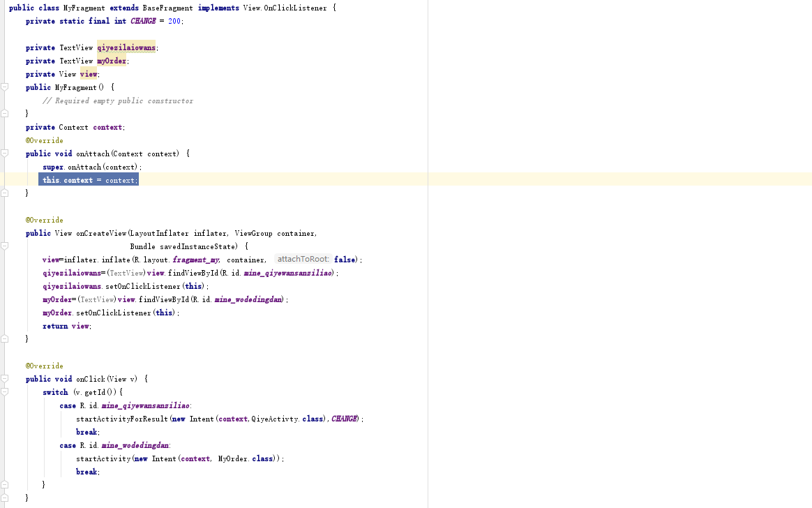Click the super.onAttach(context) call
Viewport: 812px width, 508px height.
(91, 167)
